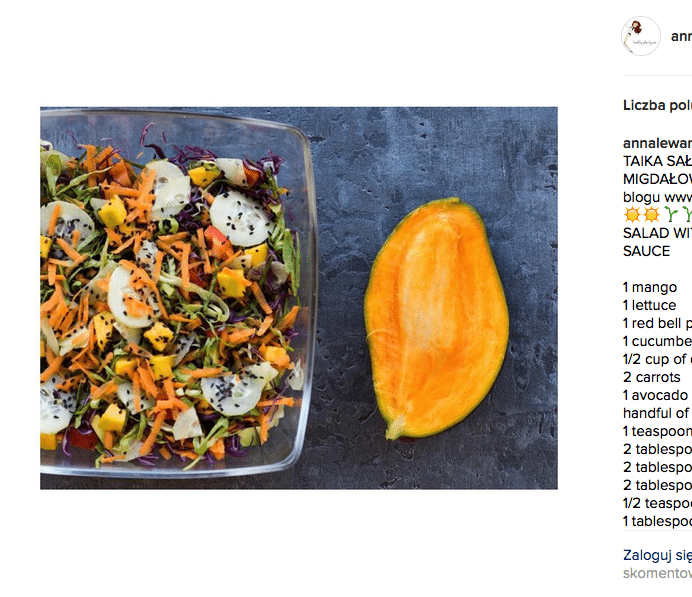The height and width of the screenshot is (597, 692).
Task: Click the first sun emoji in the caption
Action: coord(632,215)
